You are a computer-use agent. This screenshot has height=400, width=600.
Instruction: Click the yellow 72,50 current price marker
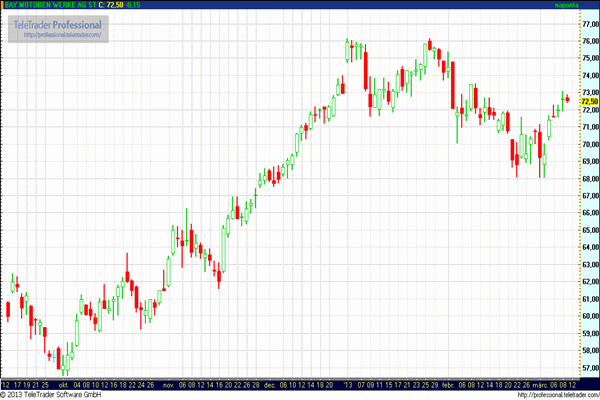[589, 102]
